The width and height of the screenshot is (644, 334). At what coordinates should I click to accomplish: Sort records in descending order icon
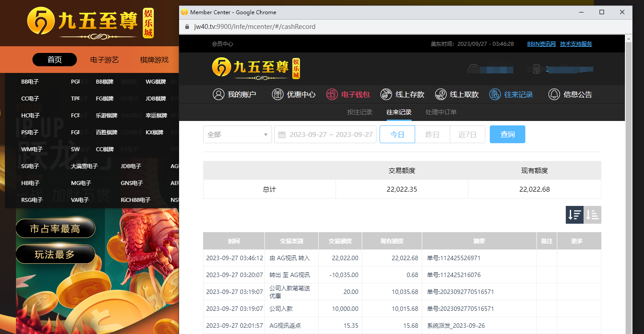(x=574, y=215)
